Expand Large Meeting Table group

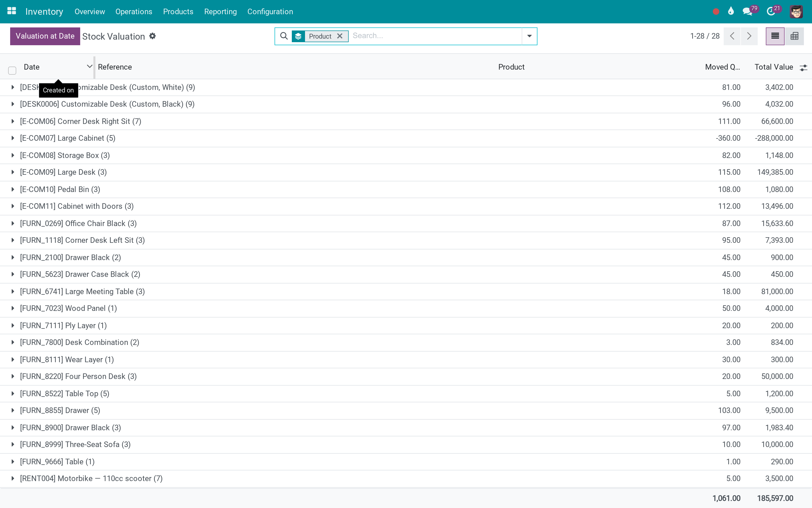(x=13, y=291)
